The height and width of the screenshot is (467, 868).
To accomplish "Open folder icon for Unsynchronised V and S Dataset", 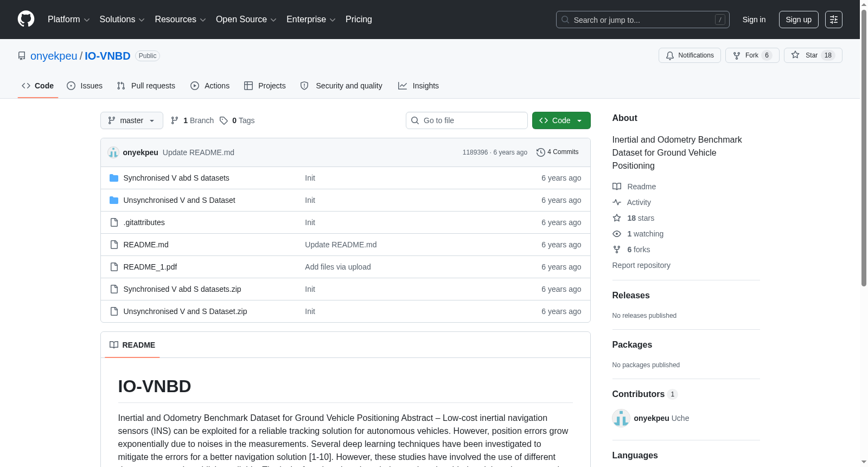I will click(x=114, y=200).
